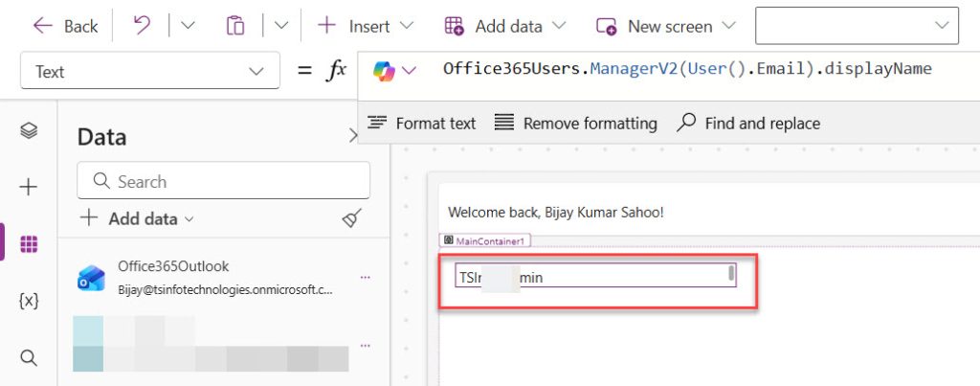Open the Tree view layers icon
Screen dimensions: 980x386
click(29, 131)
